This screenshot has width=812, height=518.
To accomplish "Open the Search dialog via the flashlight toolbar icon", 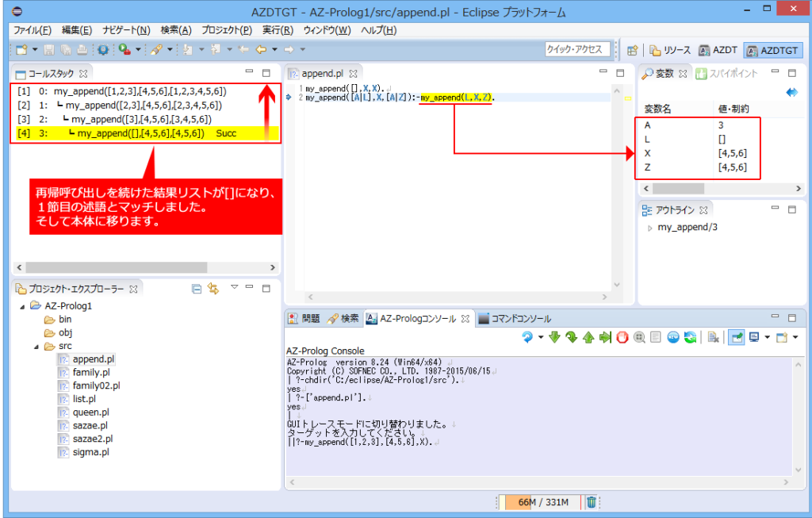I will pyautogui.click(x=157, y=49).
